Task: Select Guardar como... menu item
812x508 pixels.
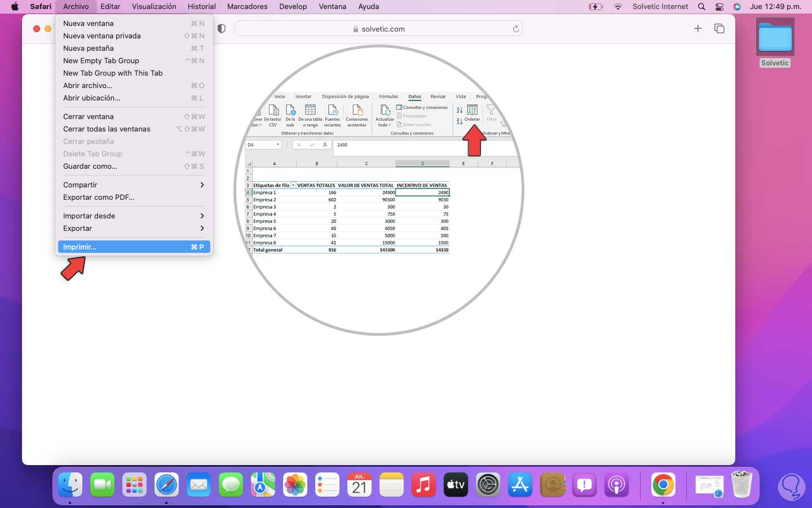Action: pyautogui.click(x=134, y=166)
